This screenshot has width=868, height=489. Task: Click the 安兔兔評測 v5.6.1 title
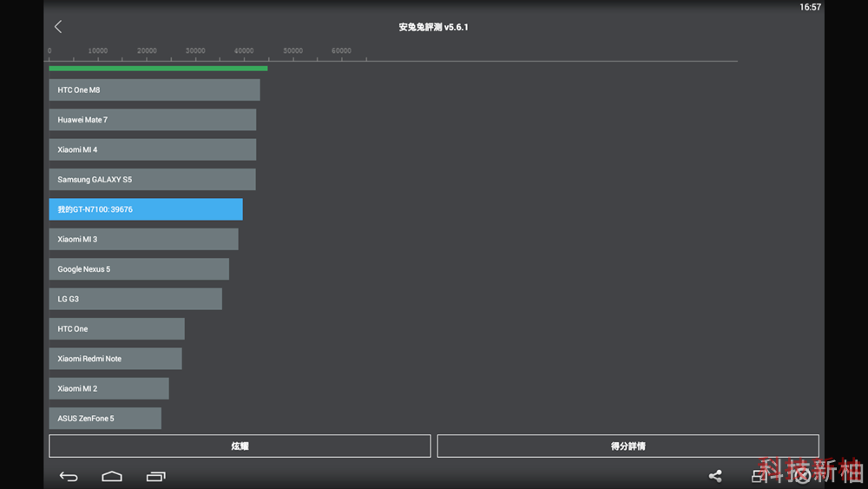click(x=433, y=27)
